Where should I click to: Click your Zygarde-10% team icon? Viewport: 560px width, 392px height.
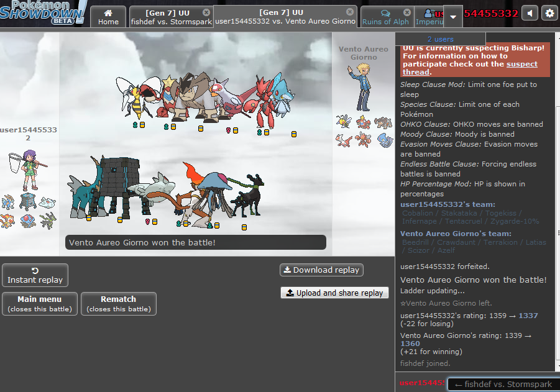pyautogui.click(x=48, y=221)
